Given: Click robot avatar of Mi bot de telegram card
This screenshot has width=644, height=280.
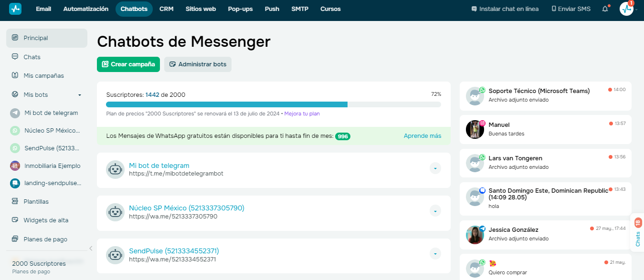Looking at the screenshot, I should (115, 169).
